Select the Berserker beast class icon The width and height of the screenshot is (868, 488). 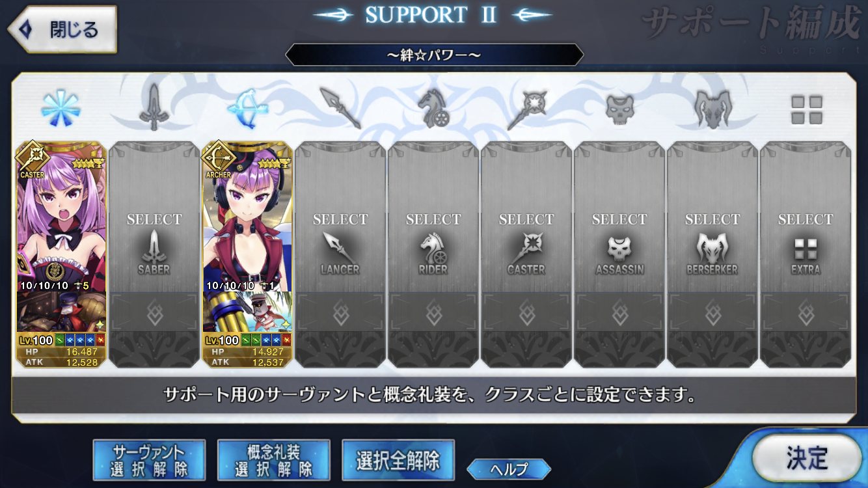point(712,109)
